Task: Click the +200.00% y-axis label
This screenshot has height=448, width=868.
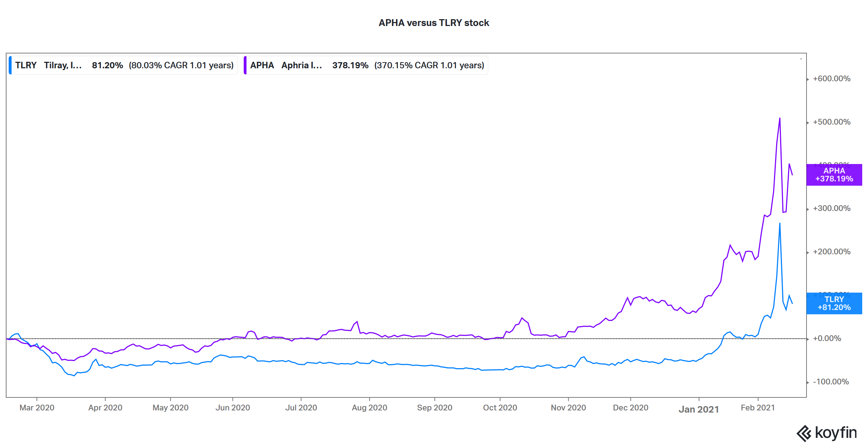Action: pyautogui.click(x=831, y=252)
